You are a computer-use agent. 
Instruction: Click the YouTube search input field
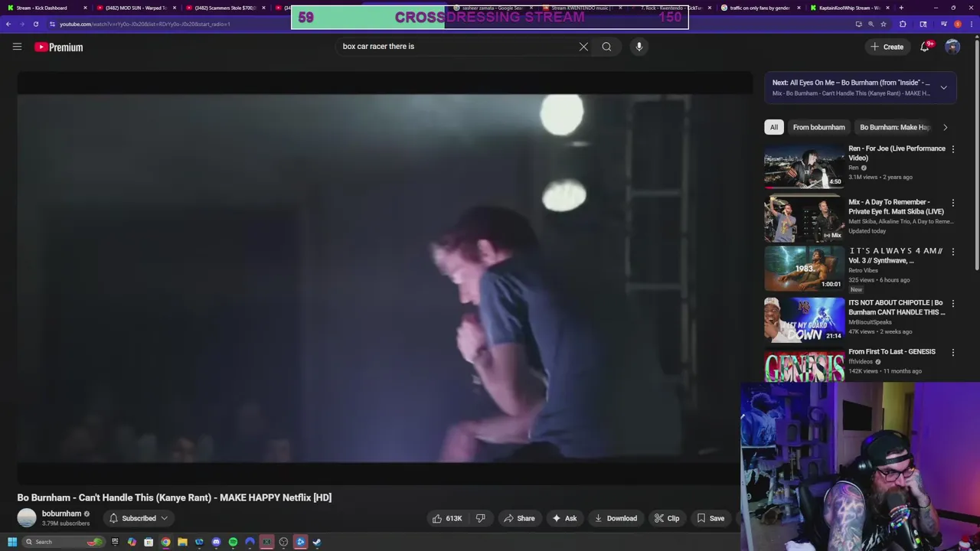[x=456, y=47]
